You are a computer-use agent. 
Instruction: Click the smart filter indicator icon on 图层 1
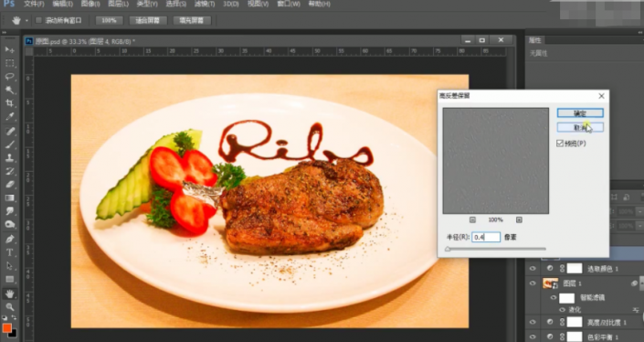click(635, 283)
